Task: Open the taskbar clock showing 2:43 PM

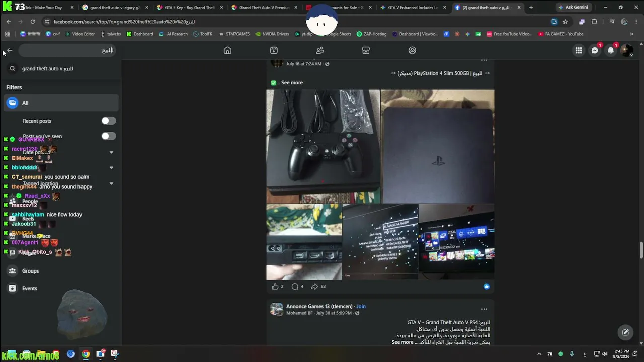Action: click(x=622, y=354)
